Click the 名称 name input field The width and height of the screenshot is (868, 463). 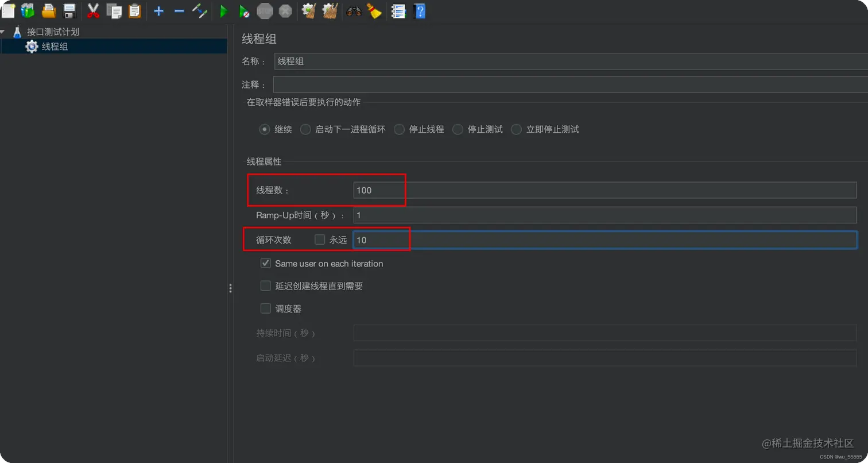tap(571, 61)
